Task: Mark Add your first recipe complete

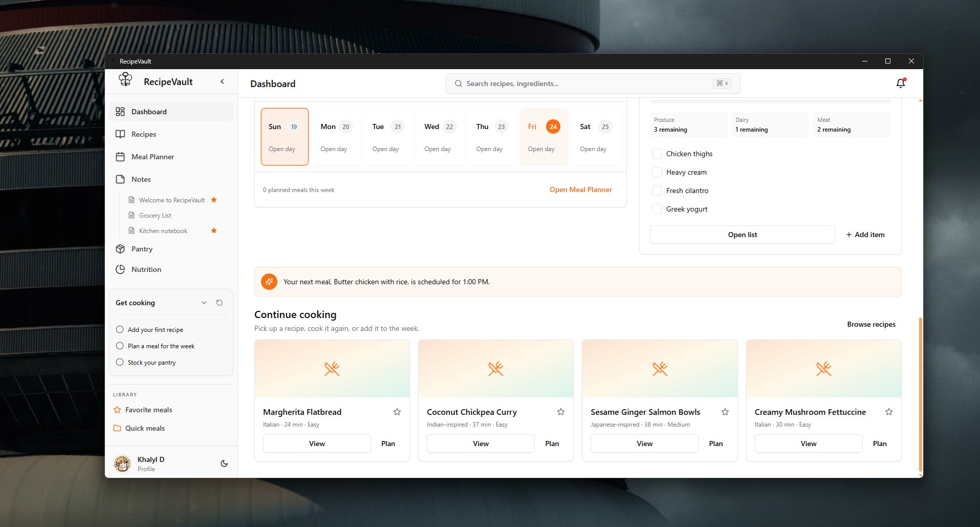Action: (120, 329)
